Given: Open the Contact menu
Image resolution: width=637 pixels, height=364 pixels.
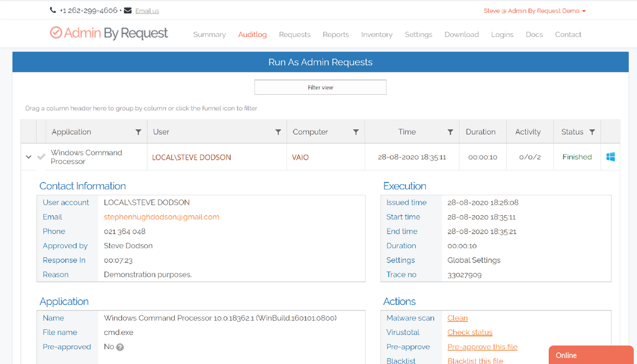Looking at the screenshot, I should click(568, 35).
